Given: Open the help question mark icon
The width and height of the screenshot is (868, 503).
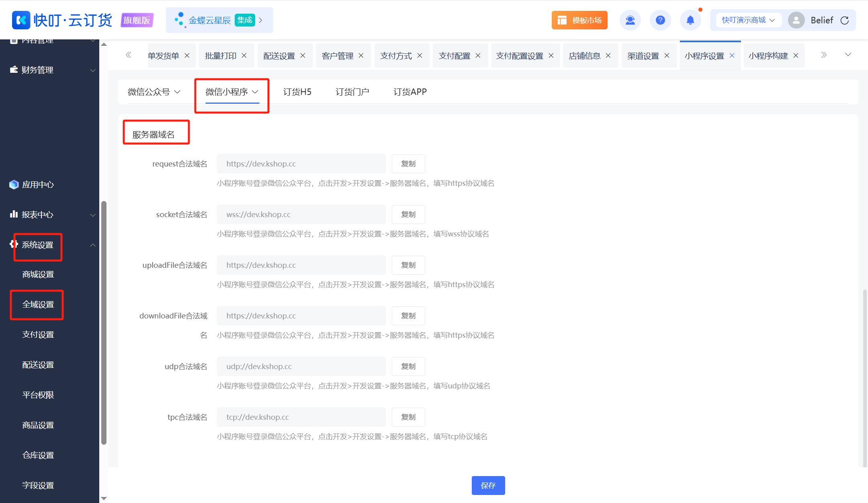Looking at the screenshot, I should coord(660,20).
